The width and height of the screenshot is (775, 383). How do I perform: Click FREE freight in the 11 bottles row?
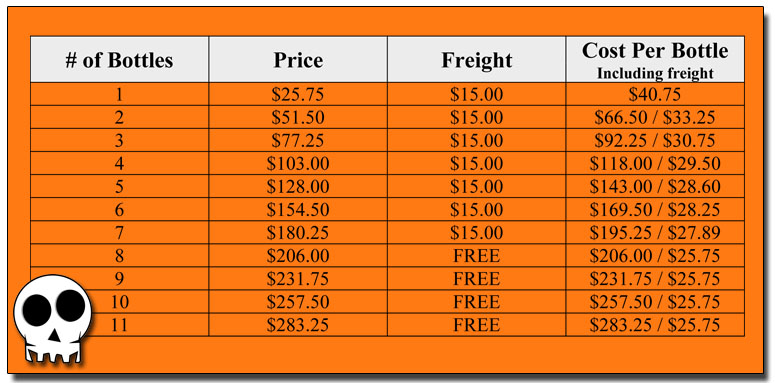[x=476, y=325]
